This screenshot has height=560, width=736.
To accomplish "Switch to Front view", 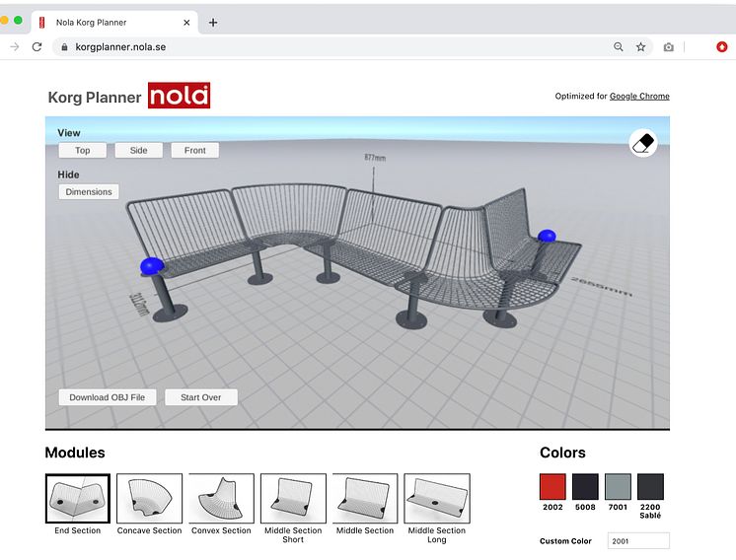I will click(x=194, y=151).
